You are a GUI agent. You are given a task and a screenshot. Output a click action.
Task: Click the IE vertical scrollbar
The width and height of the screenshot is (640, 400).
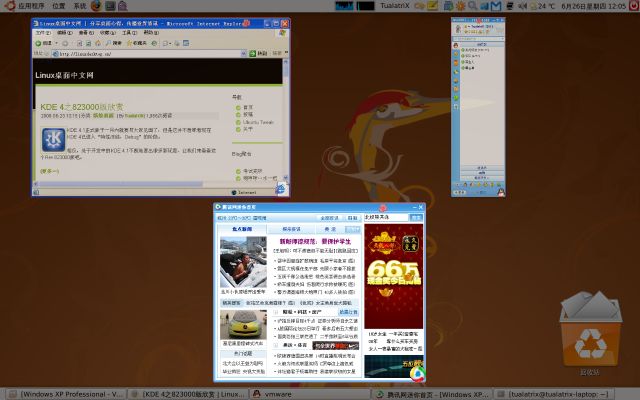tap(285, 119)
